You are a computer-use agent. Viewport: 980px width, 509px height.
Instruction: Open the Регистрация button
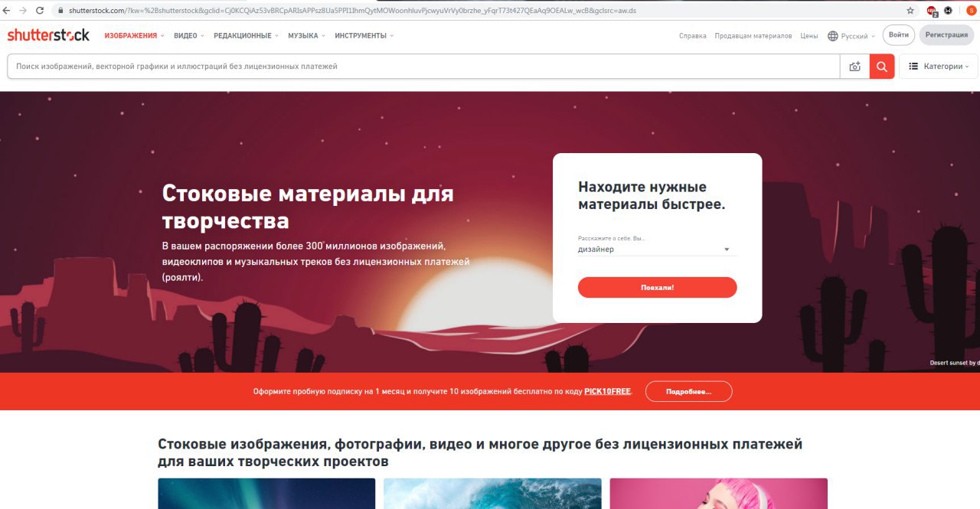(x=946, y=35)
